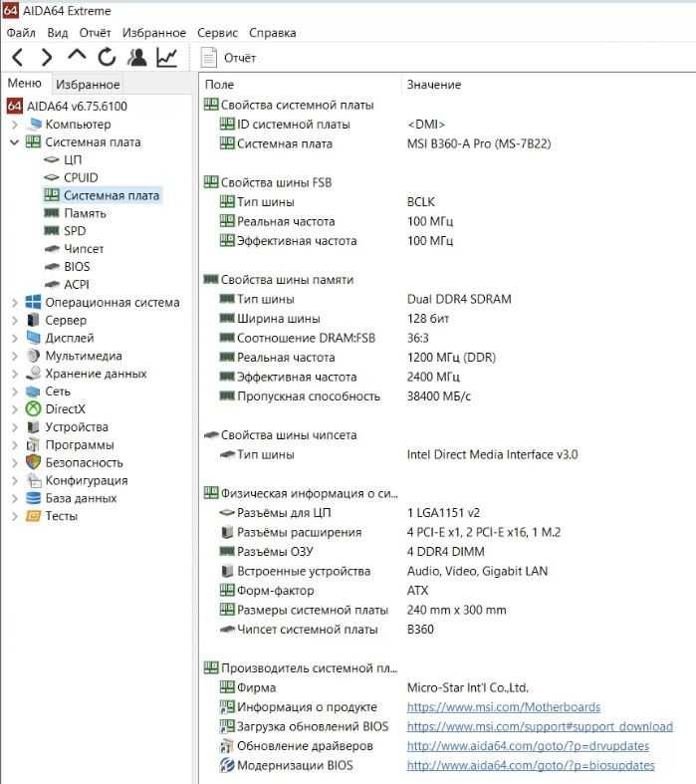Select CPUID in the tree

tap(81, 177)
